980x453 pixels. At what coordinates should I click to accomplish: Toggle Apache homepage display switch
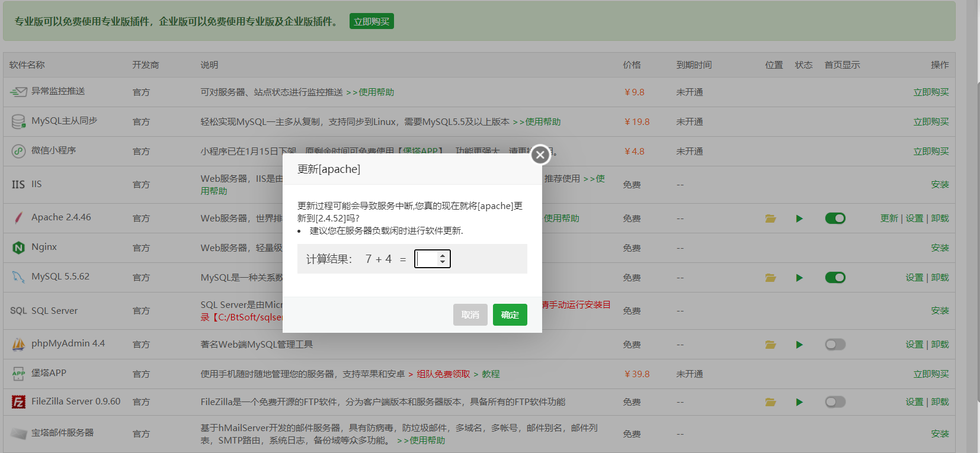(835, 219)
